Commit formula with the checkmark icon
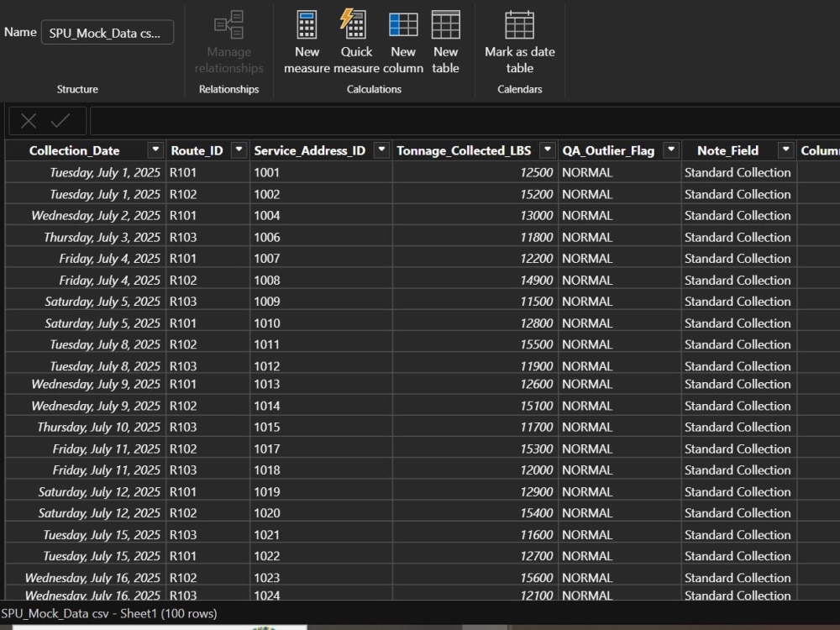Image resolution: width=840 pixels, height=630 pixels. [x=60, y=120]
